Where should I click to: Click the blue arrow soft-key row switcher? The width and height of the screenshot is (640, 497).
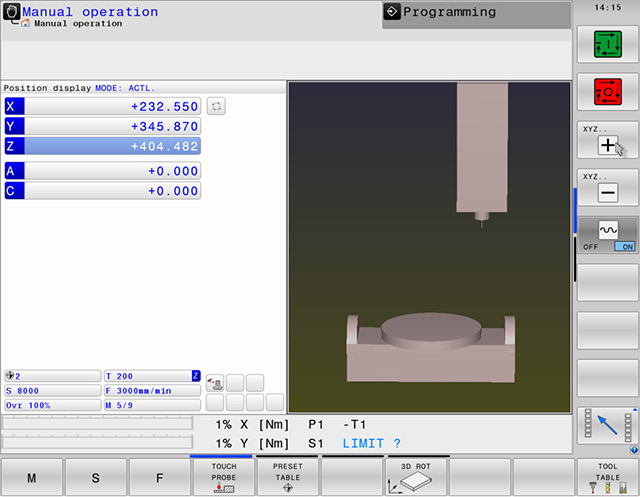tap(608, 427)
